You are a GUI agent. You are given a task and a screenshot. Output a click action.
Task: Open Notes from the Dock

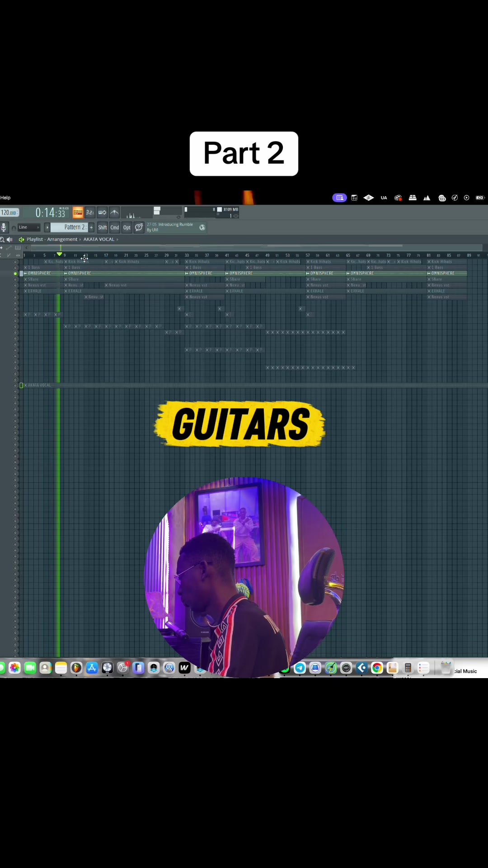[x=61, y=668]
